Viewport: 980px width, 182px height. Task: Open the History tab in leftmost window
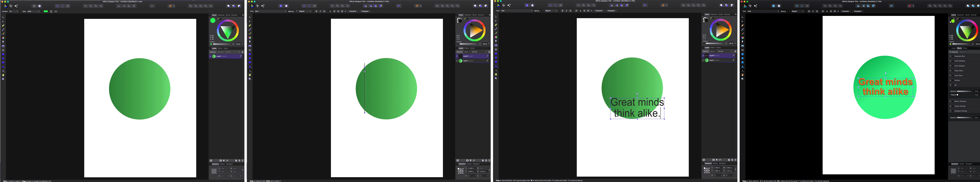click(x=223, y=164)
